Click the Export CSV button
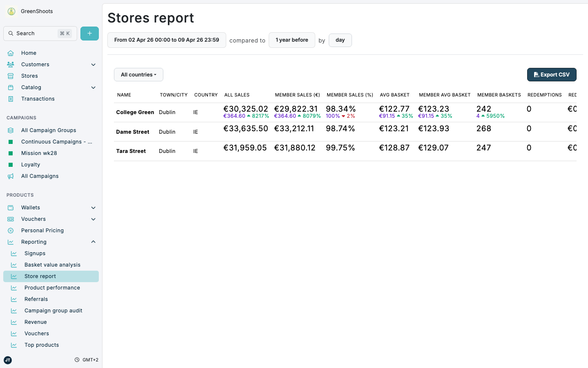This screenshot has height=368, width=588. [552, 74]
